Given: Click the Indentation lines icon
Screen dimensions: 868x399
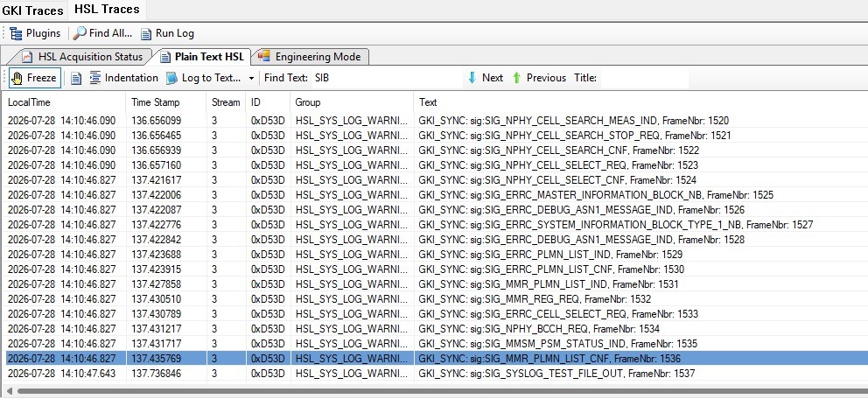Looking at the screenshot, I should (95, 78).
